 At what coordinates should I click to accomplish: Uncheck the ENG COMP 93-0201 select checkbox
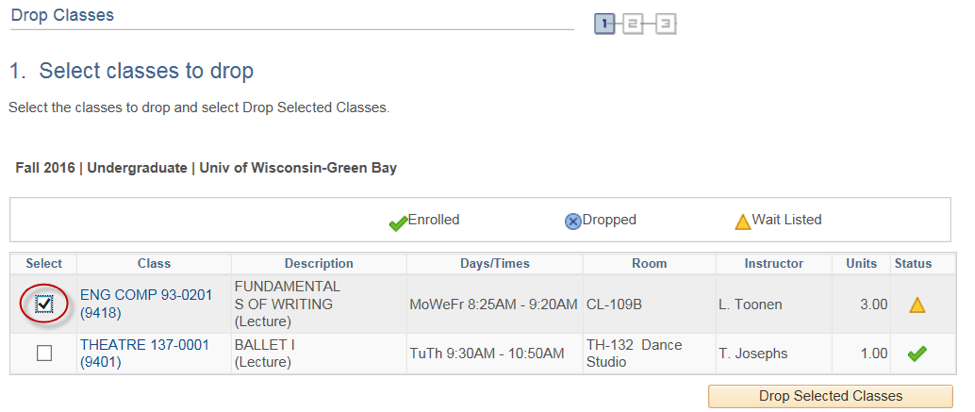tap(44, 304)
